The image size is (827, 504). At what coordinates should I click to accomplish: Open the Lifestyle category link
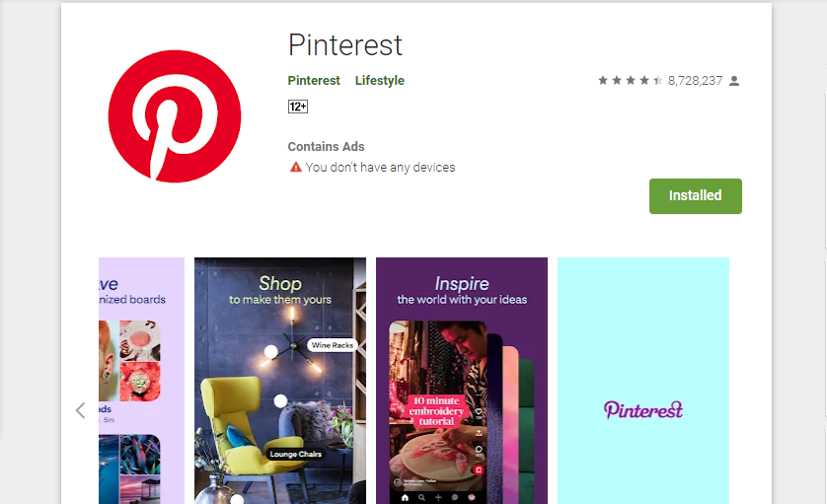[380, 80]
